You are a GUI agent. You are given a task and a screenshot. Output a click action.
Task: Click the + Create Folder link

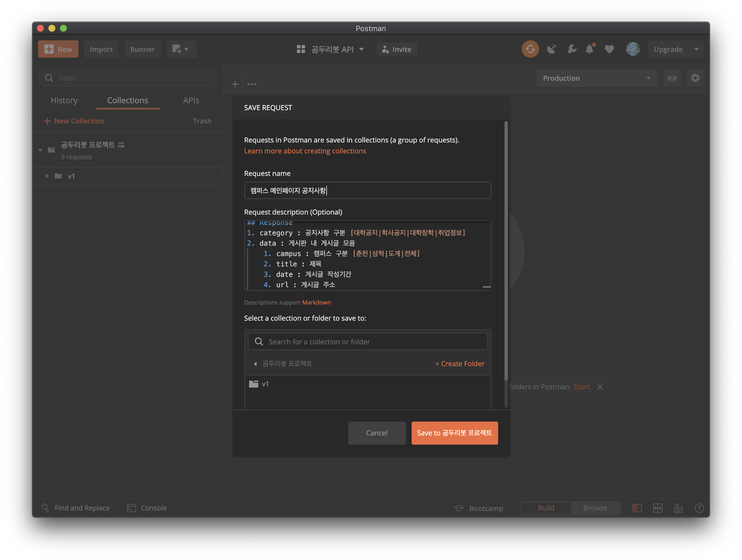[459, 364]
